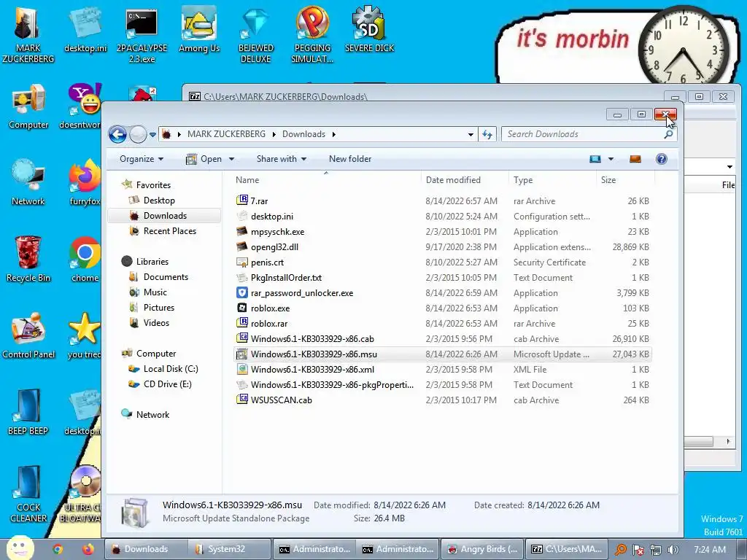Expand the Open button dropdown arrow
This screenshot has width=747, height=560.
231,159
